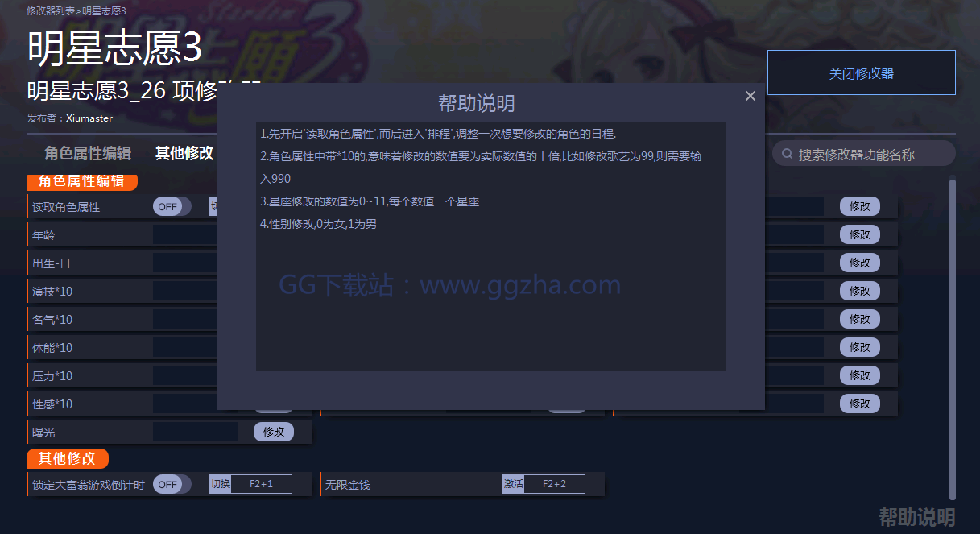Open 帮助说明 at bottom right
Screen dimensions: 980x534
point(916,516)
